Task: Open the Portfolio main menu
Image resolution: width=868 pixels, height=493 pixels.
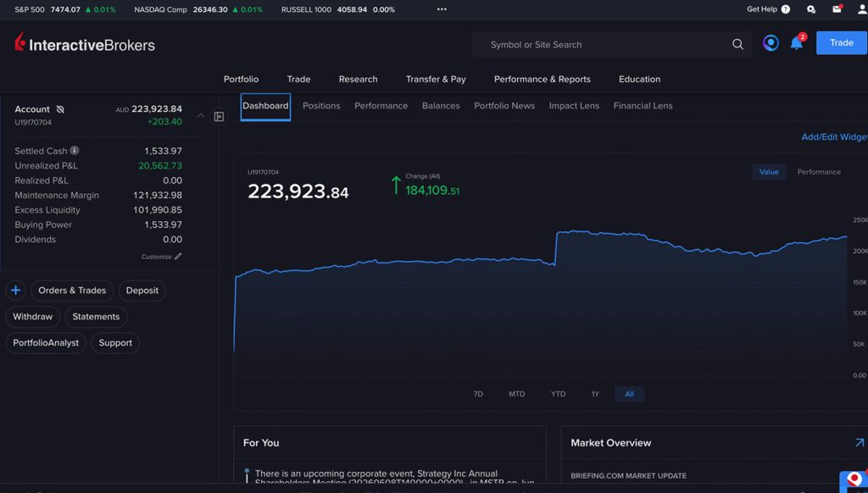Action: tap(241, 79)
